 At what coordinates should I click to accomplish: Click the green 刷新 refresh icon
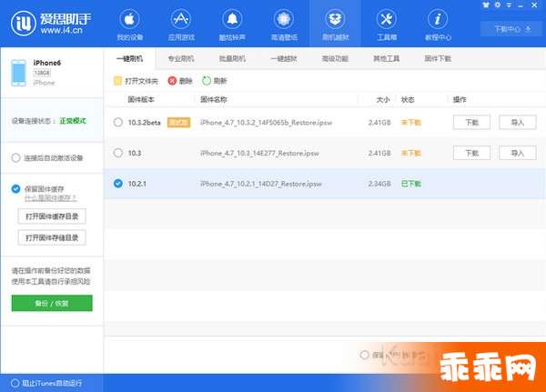207,81
